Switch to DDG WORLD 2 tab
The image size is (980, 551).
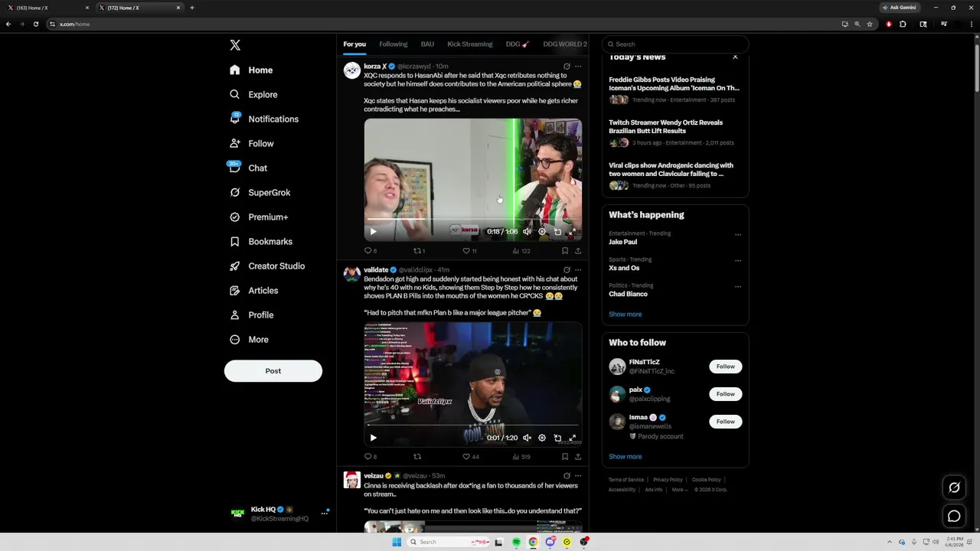565,44
